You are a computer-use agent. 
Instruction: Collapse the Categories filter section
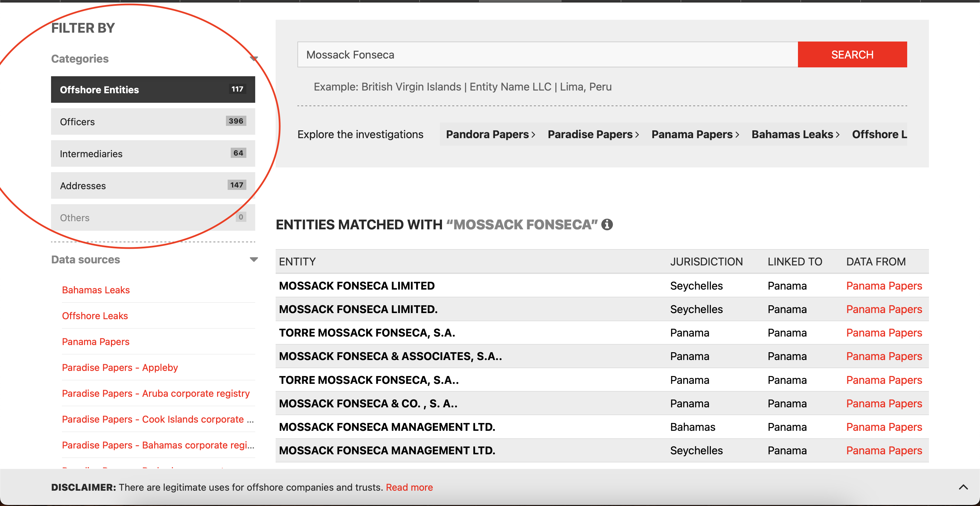254,59
